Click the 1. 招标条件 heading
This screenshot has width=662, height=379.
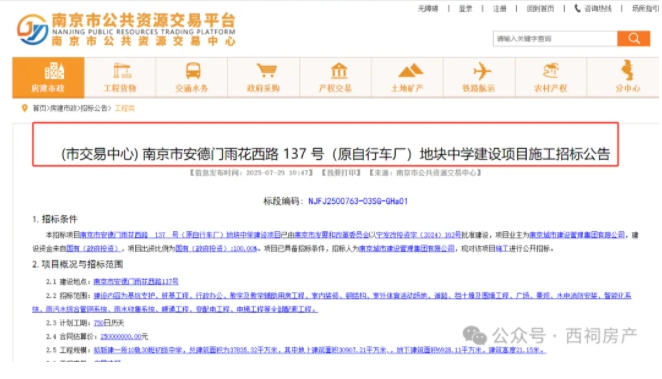click(x=55, y=219)
